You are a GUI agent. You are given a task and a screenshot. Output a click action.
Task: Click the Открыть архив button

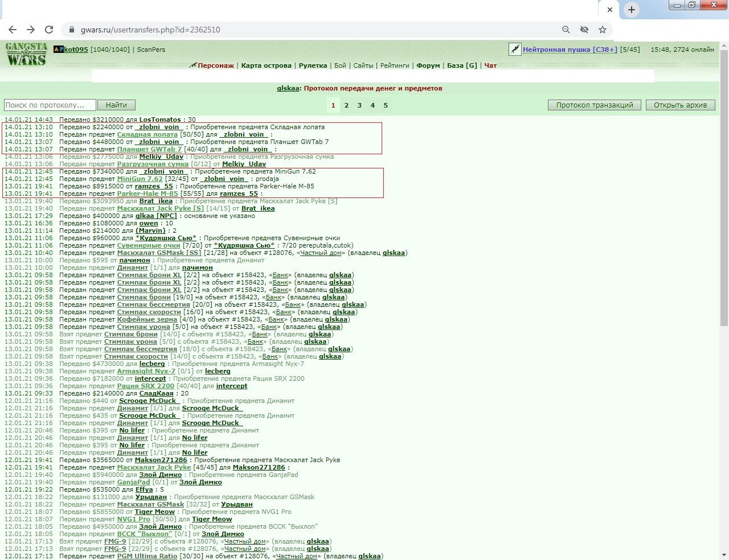click(680, 105)
